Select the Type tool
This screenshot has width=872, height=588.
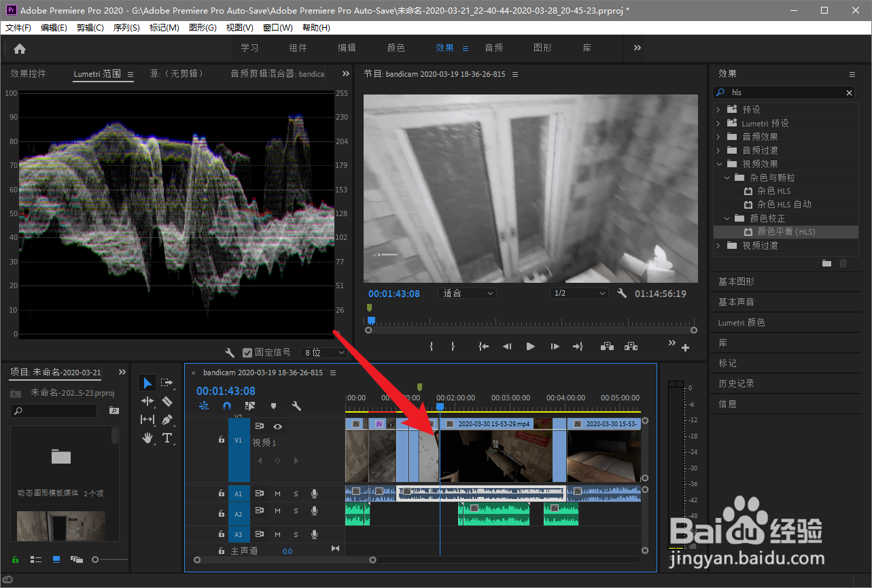pyautogui.click(x=167, y=438)
